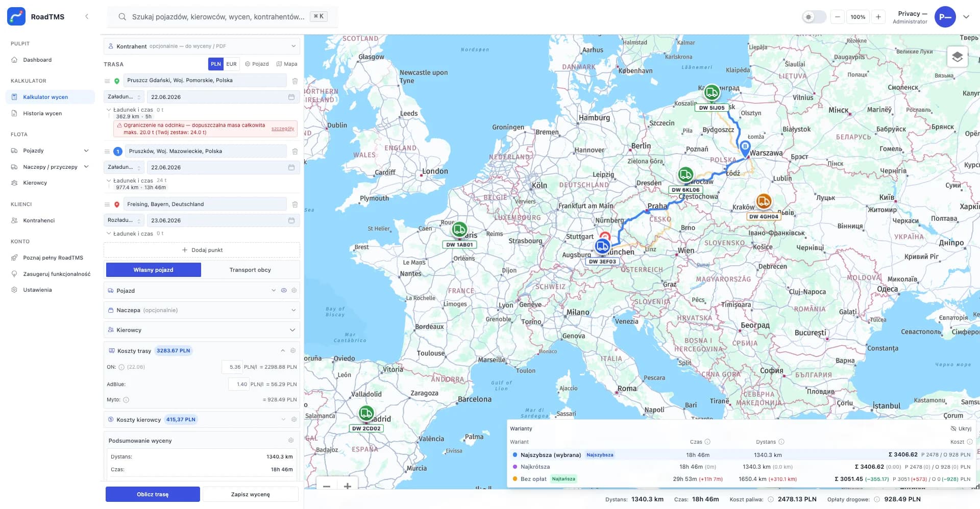Click truck marker DW 1AB01 near Paris
The height and width of the screenshot is (509, 980).
[459, 230]
